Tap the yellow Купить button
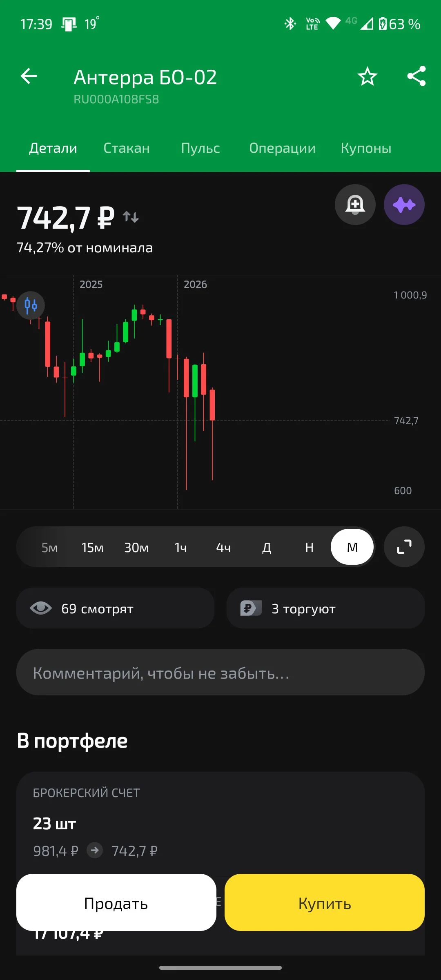441x980 pixels. coord(325,902)
